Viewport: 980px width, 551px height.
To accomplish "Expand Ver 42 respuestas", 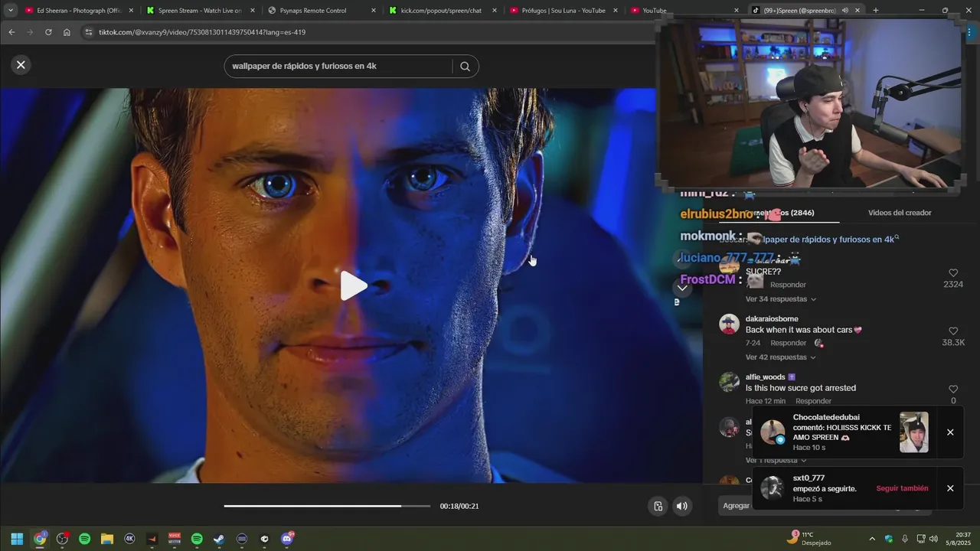I will [781, 357].
